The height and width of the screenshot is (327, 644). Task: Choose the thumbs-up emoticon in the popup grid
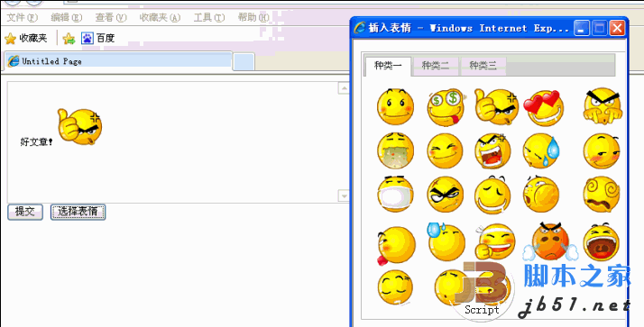(x=496, y=106)
